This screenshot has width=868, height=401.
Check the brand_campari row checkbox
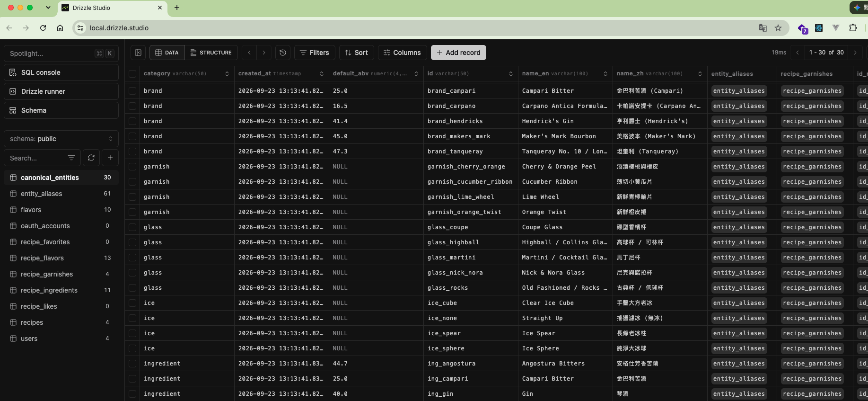[132, 91]
